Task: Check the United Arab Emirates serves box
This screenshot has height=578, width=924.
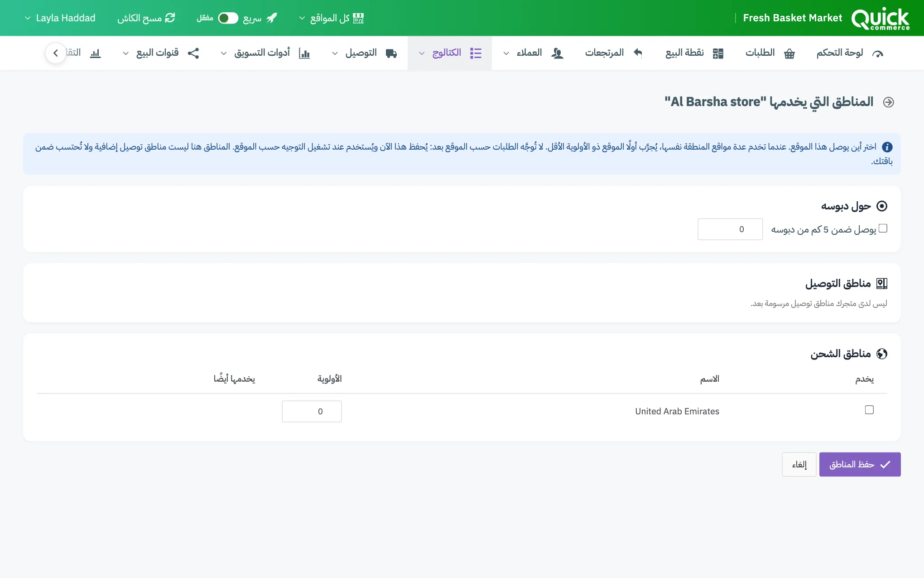Action: (869, 410)
